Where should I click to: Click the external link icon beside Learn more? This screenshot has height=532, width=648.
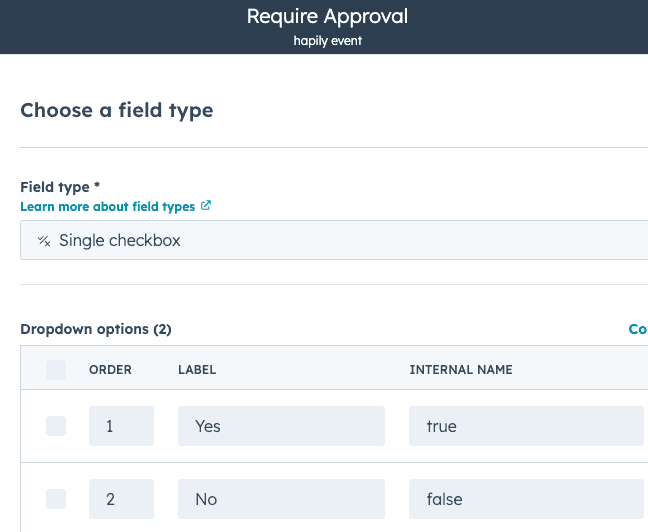pos(206,206)
